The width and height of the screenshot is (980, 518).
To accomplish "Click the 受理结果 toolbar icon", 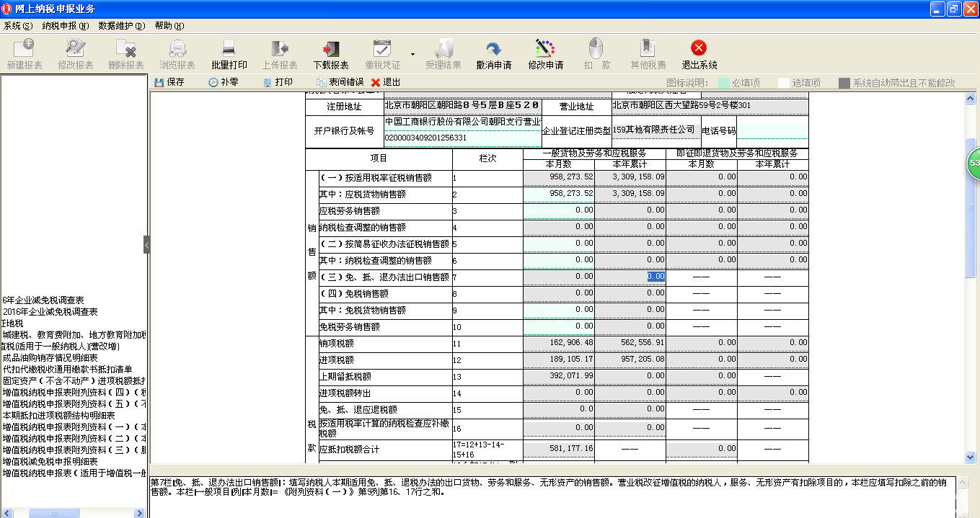I will (443, 54).
